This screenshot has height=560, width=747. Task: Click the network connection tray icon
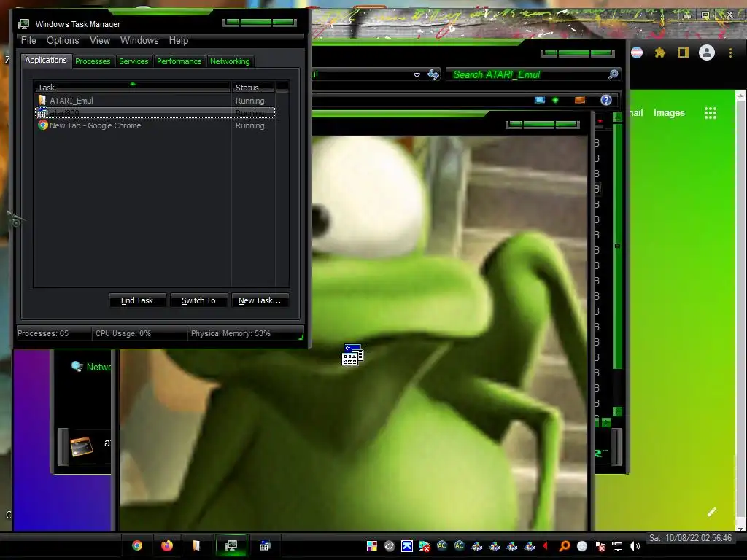tap(617, 546)
